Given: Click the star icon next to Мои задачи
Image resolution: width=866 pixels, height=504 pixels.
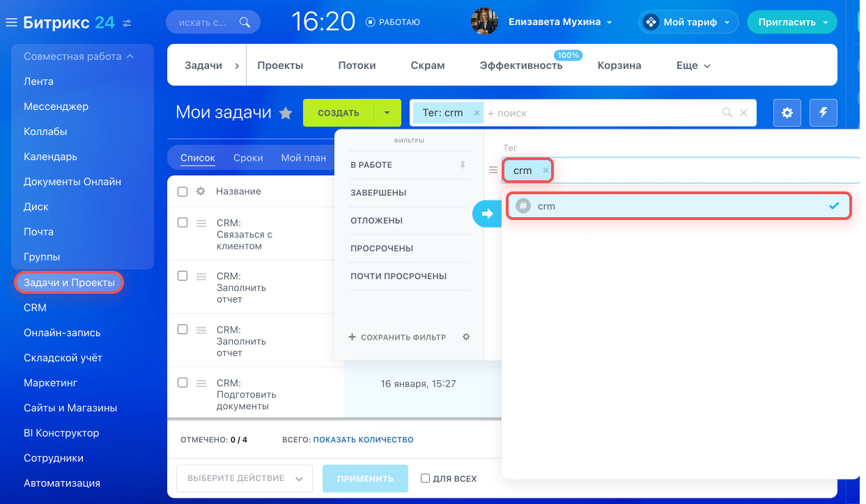Looking at the screenshot, I should 286,113.
